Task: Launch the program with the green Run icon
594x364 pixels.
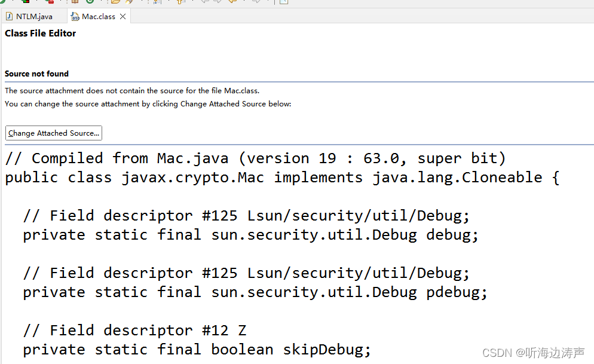Action: click(x=2, y=2)
